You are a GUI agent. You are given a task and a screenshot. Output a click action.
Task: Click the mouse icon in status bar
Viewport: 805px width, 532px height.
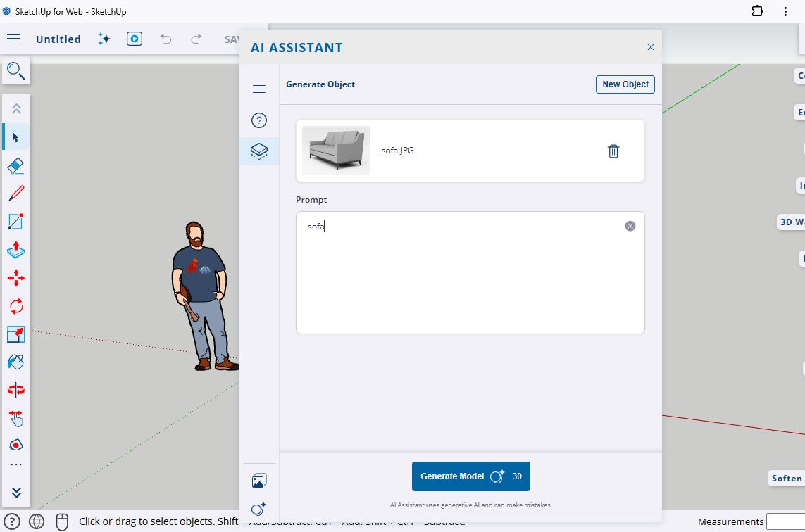[61, 521]
